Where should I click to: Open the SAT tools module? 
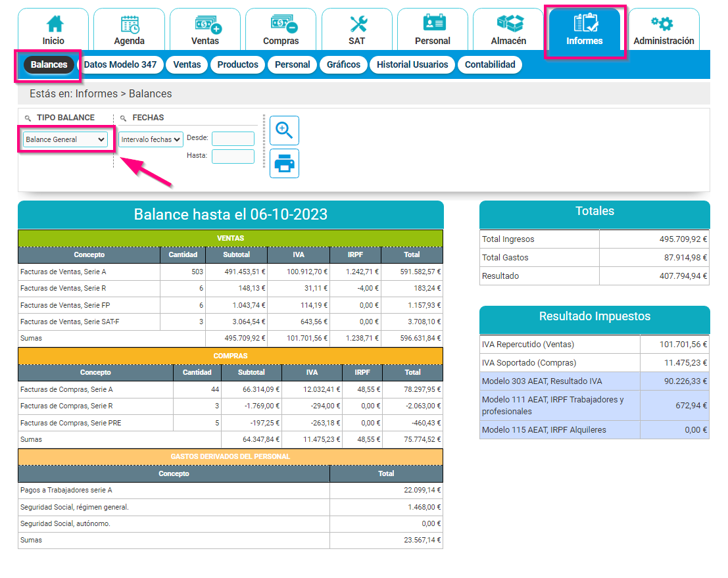pos(357,28)
